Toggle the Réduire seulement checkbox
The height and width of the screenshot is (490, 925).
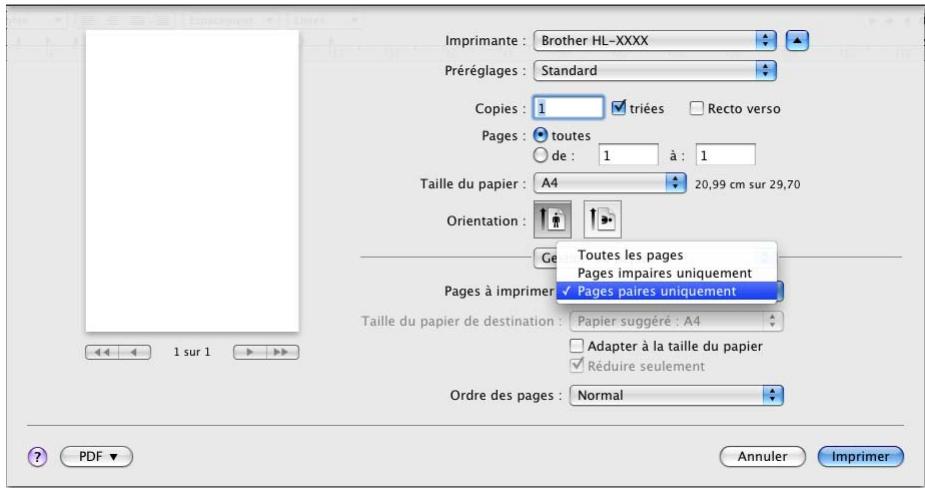[x=576, y=366]
